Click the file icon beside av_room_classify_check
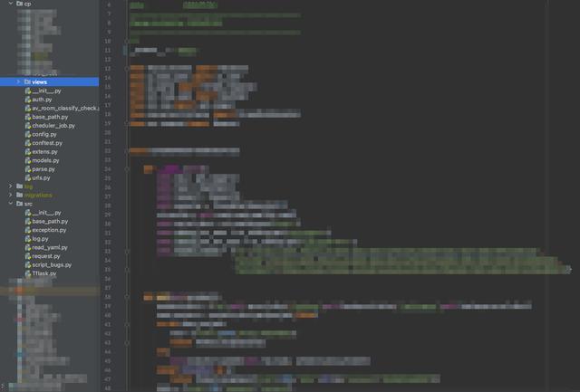580x392 pixels. (28, 109)
